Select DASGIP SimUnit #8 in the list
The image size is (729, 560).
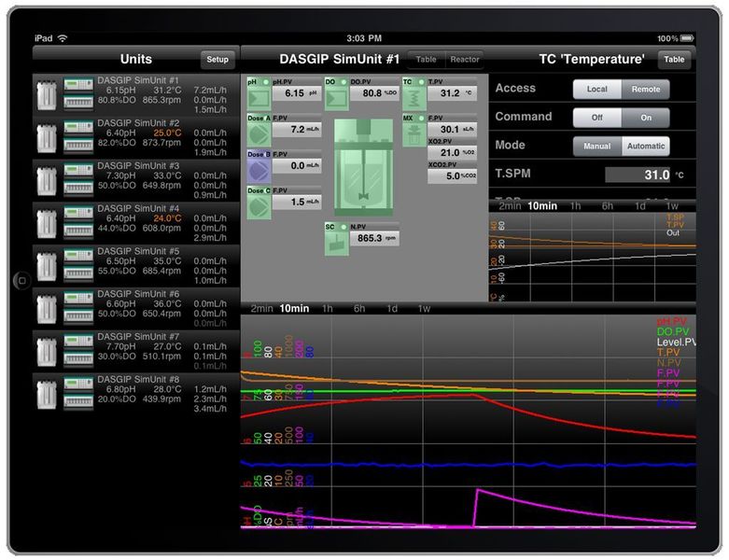136,394
